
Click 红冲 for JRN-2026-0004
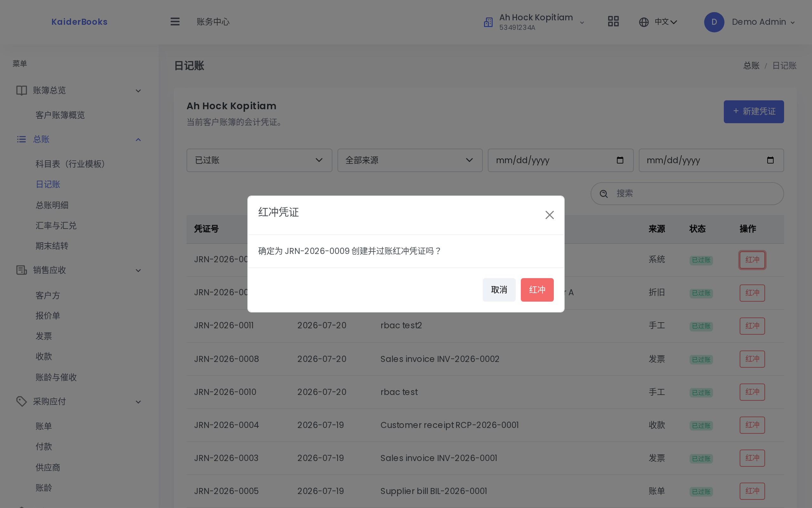coord(752,425)
